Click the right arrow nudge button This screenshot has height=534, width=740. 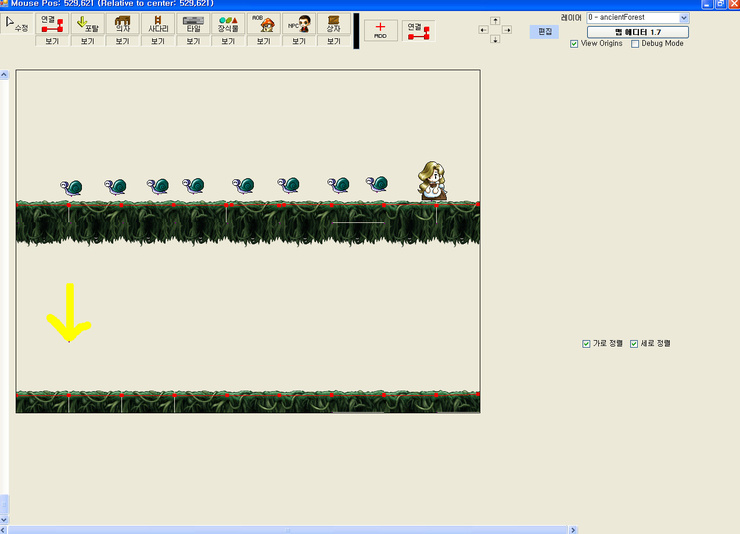click(507, 30)
